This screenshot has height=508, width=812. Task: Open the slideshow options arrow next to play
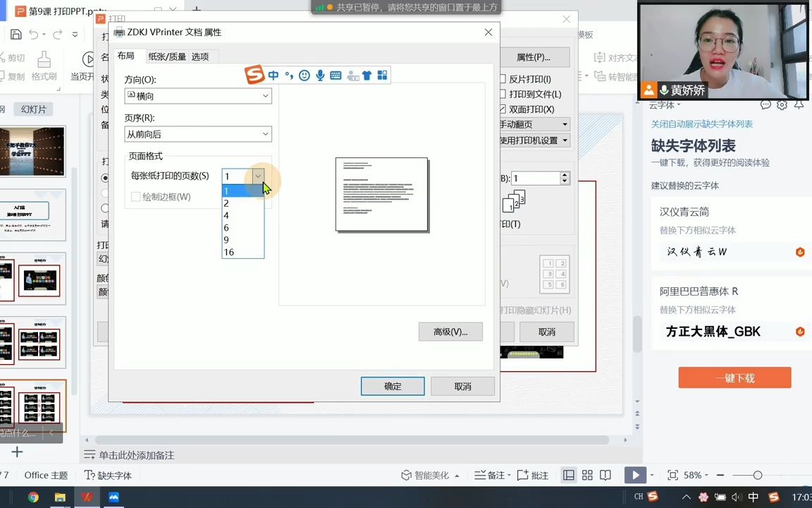click(x=652, y=476)
